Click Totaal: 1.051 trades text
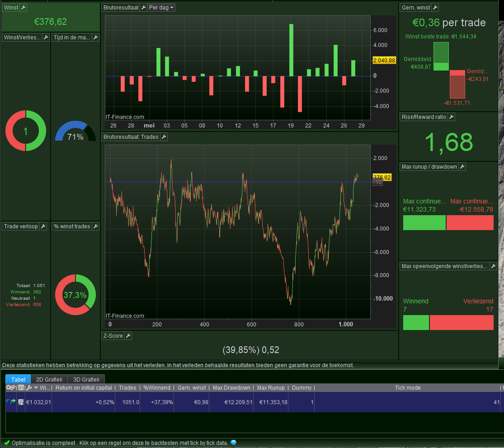The width and height of the screenshot is (504, 448). (31, 285)
